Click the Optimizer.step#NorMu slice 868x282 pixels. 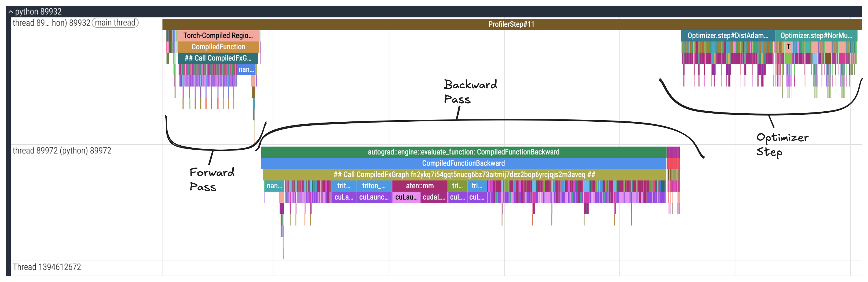(815, 36)
